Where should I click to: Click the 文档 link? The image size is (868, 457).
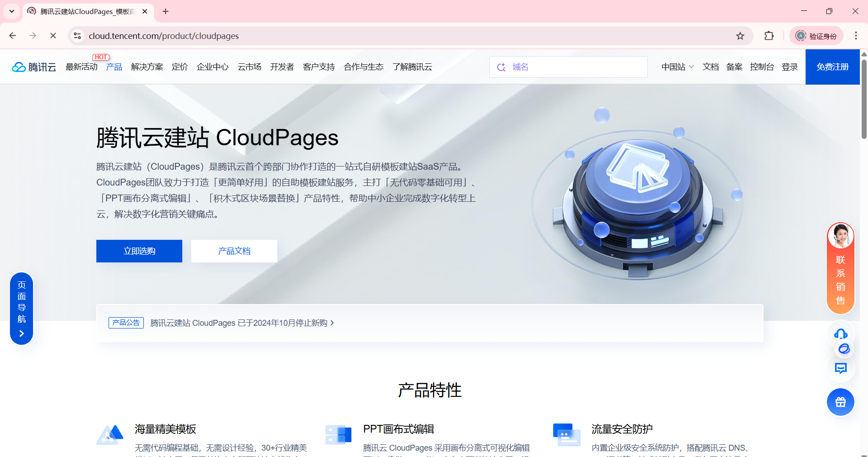(711, 67)
